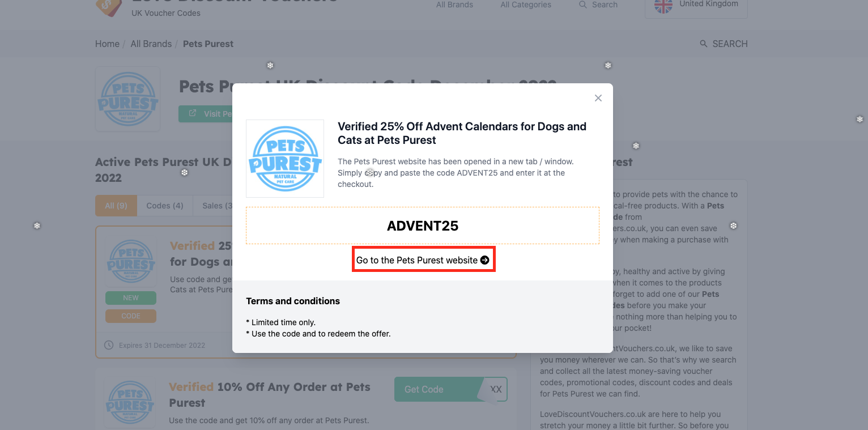
Task: Click the arrow icon beside website link
Action: pos(484,260)
